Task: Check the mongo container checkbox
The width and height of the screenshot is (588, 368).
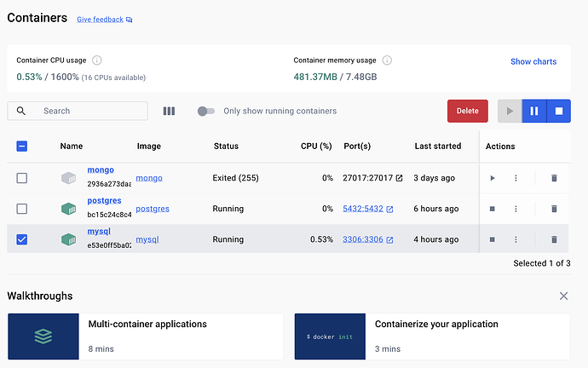Action: click(22, 178)
